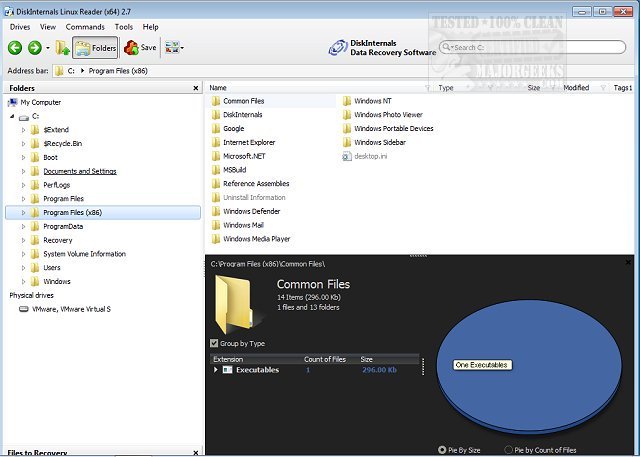Viewport: 640px width, 457px height.
Task: Collapse the C: drive node
Action: point(12,116)
